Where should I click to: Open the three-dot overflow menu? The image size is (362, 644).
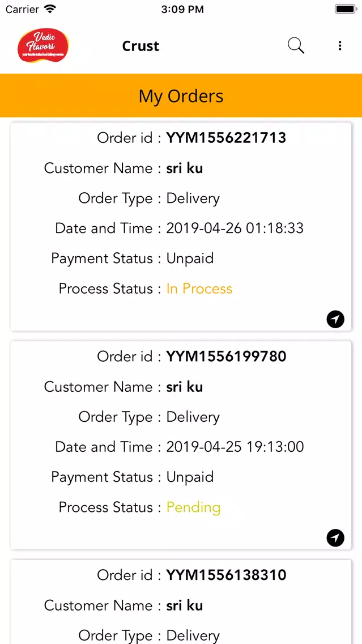click(340, 46)
